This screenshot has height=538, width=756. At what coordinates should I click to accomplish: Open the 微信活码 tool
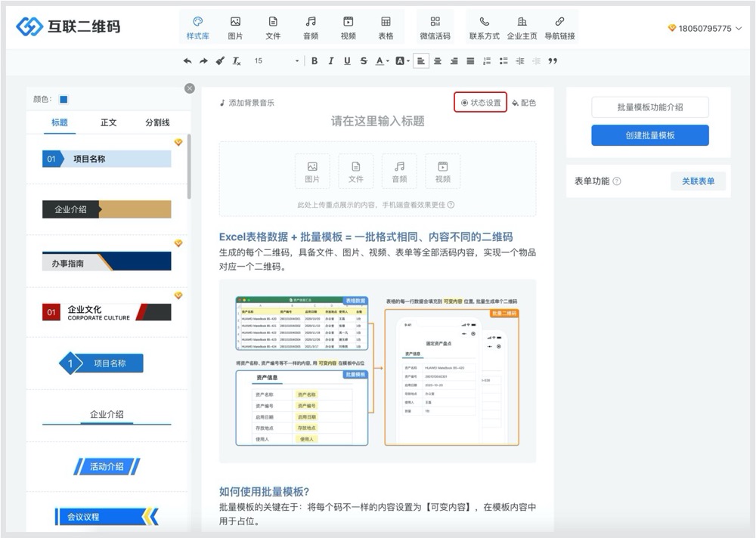coord(435,28)
